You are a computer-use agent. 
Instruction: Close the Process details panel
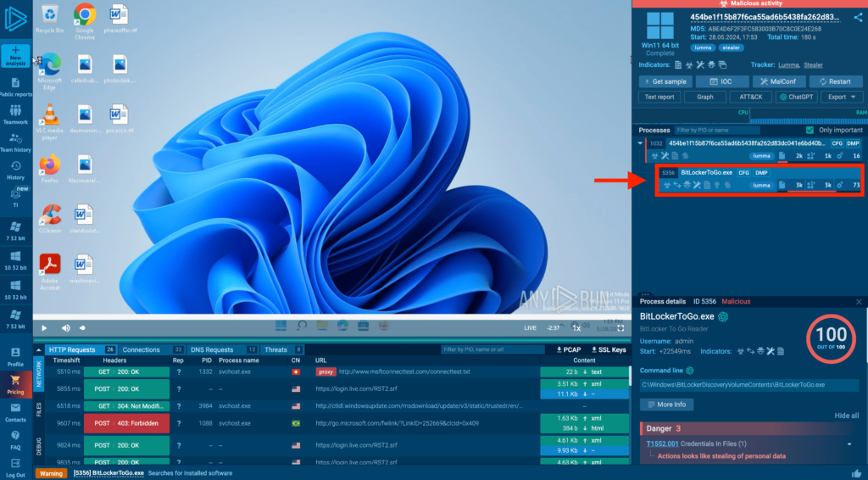[x=859, y=302]
